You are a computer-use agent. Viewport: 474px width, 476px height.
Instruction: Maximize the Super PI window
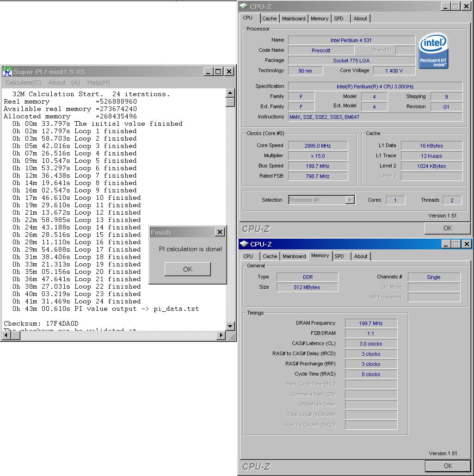[218, 72]
